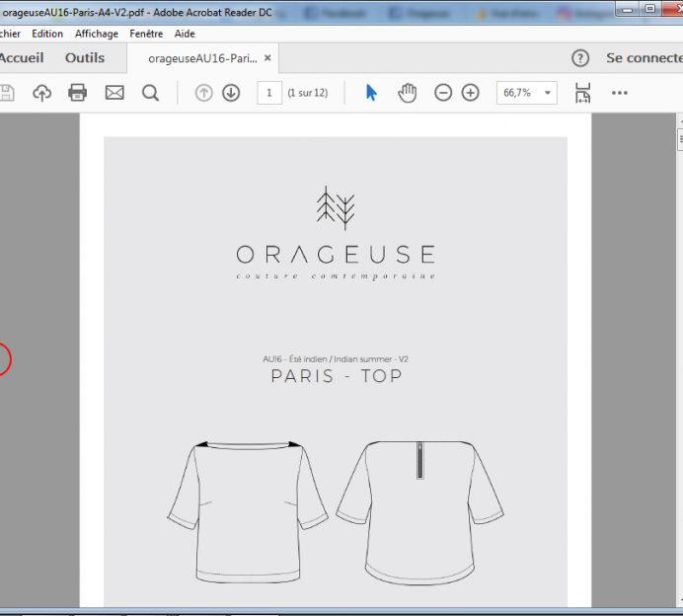Click the save disk icon

(x=7, y=93)
